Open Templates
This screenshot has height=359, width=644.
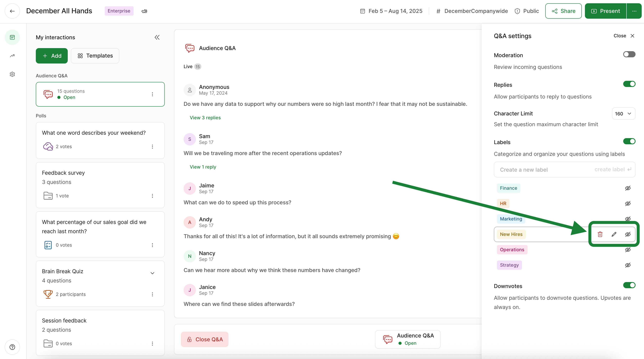[x=95, y=56]
